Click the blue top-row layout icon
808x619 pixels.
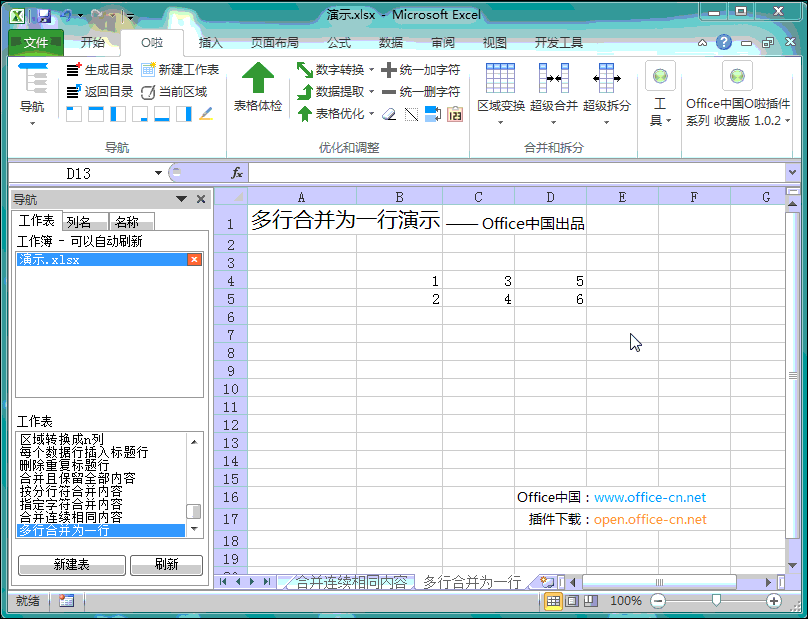[96, 114]
